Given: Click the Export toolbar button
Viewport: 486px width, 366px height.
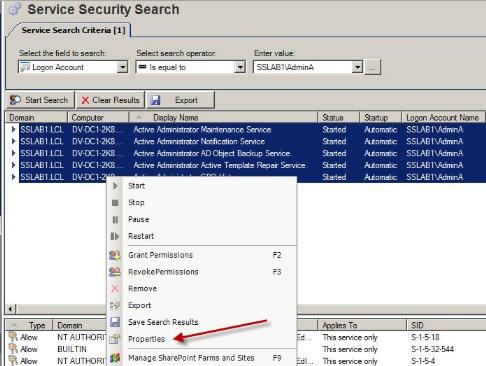Looking at the screenshot, I should [180, 100].
